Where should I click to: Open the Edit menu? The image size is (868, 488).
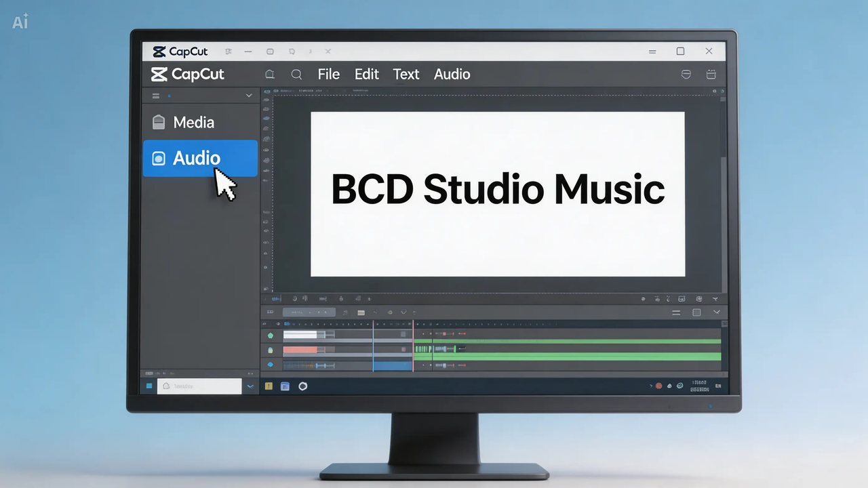pyautogui.click(x=366, y=75)
